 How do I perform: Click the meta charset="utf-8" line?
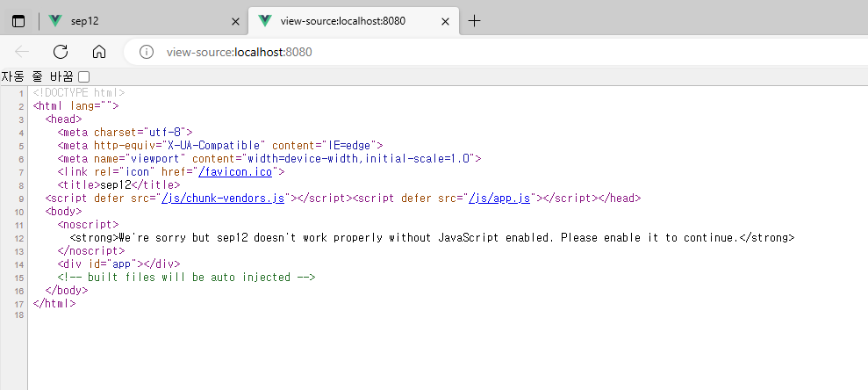tap(126, 133)
